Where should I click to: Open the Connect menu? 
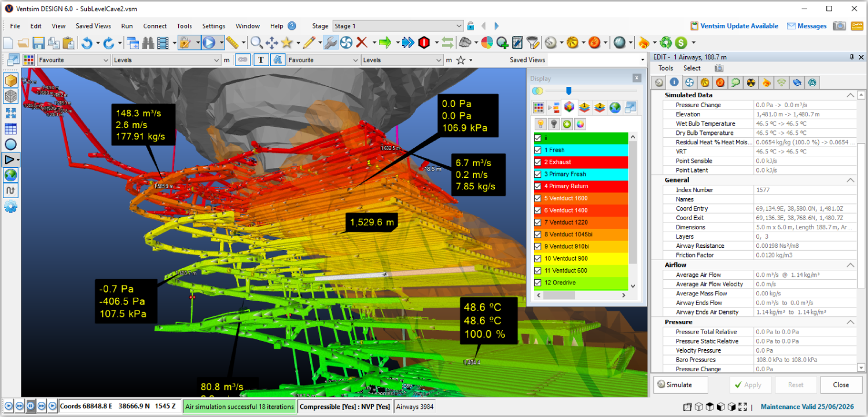(155, 26)
